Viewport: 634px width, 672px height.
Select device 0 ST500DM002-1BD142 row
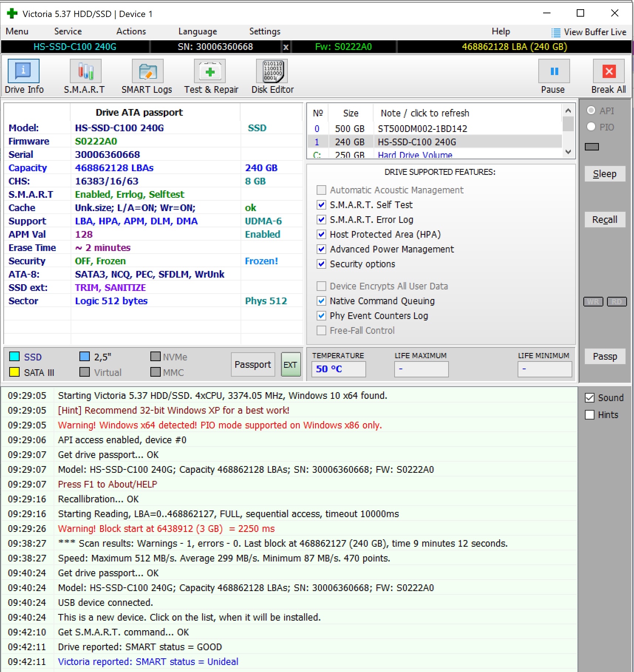[435, 129]
